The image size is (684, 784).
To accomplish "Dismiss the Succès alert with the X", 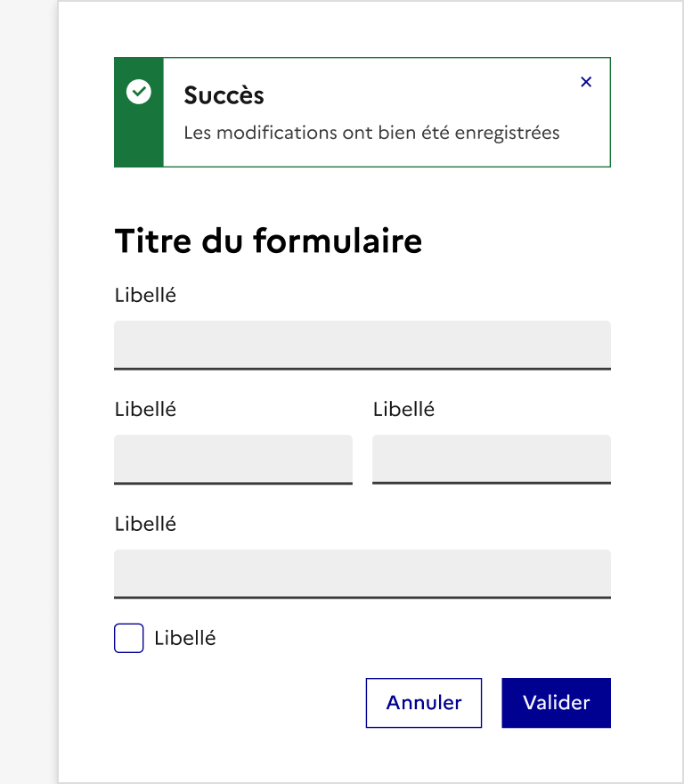I will [586, 82].
